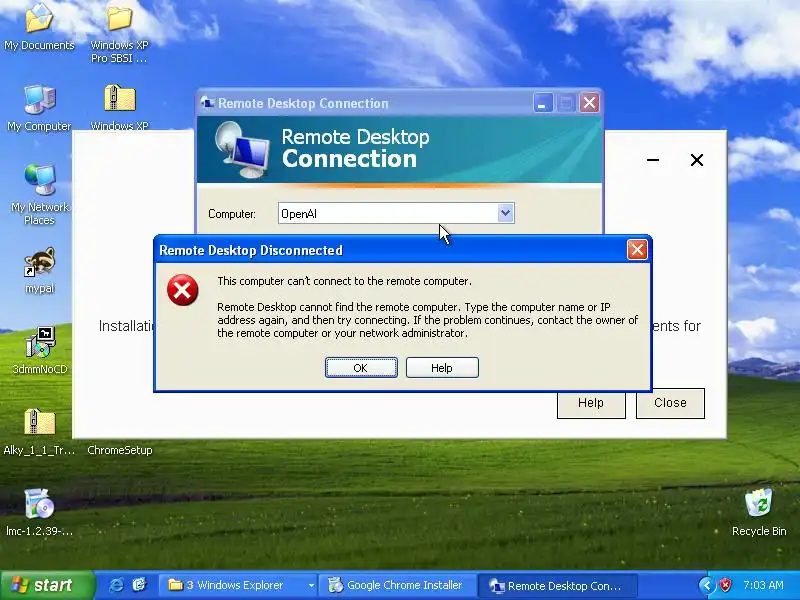The image size is (800, 600).
Task: Close the Remote Desktop Disconnected dialog
Action: tap(637, 250)
